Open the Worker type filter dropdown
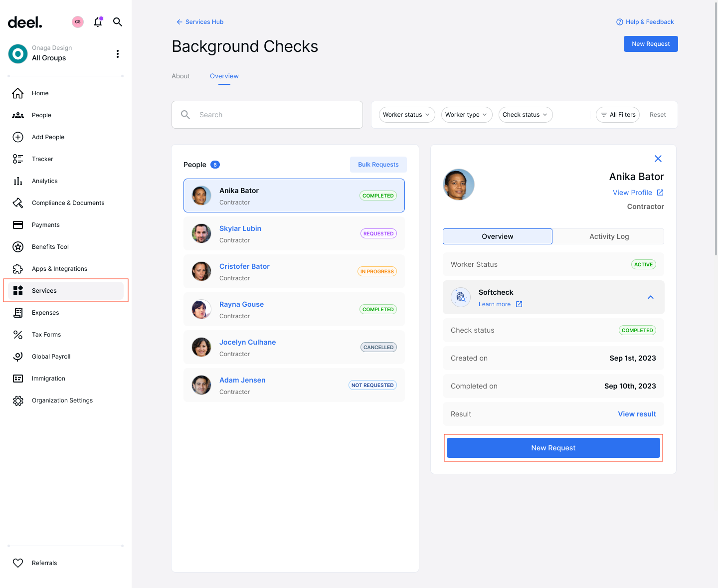 coord(467,115)
